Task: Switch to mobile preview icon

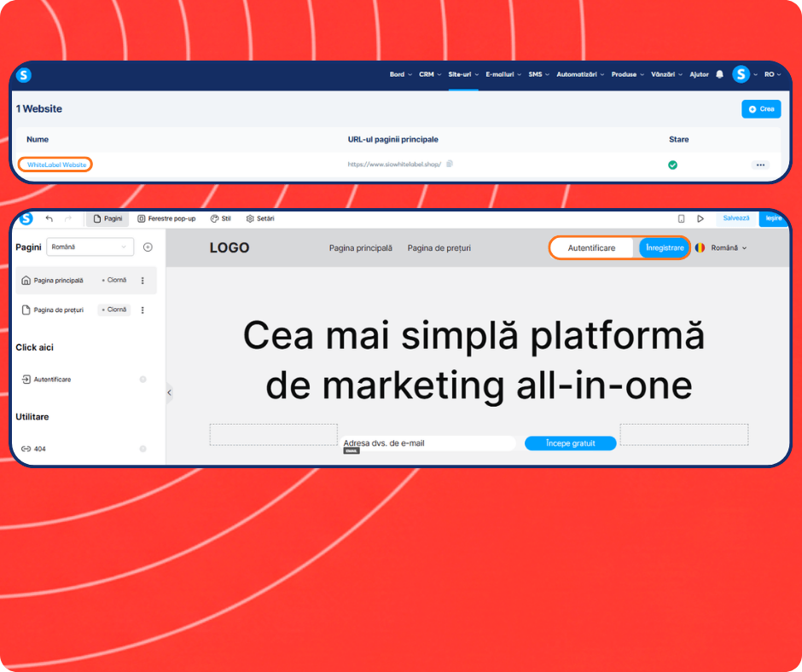Action: (682, 218)
